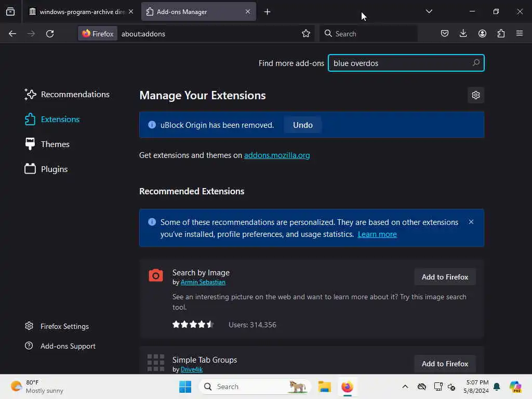Open weather widget showing 80°F
The image size is (532, 399).
pyautogui.click(x=37, y=387)
